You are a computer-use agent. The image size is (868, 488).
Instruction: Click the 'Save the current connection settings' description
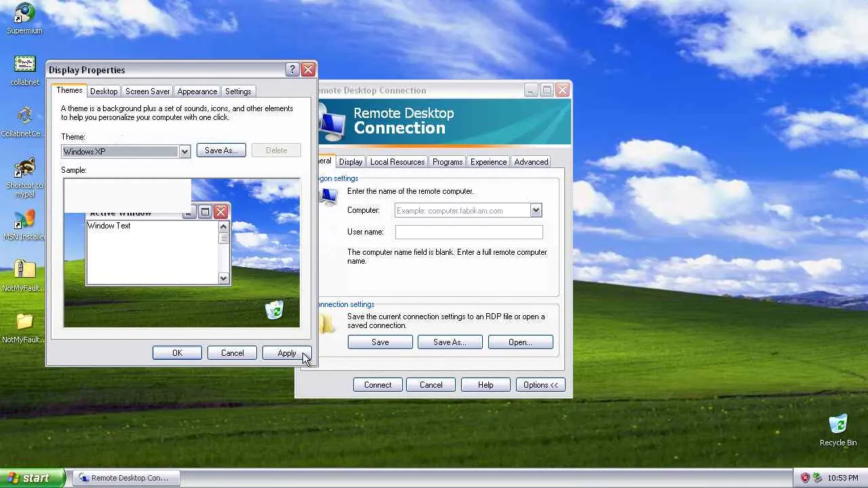[x=446, y=321]
